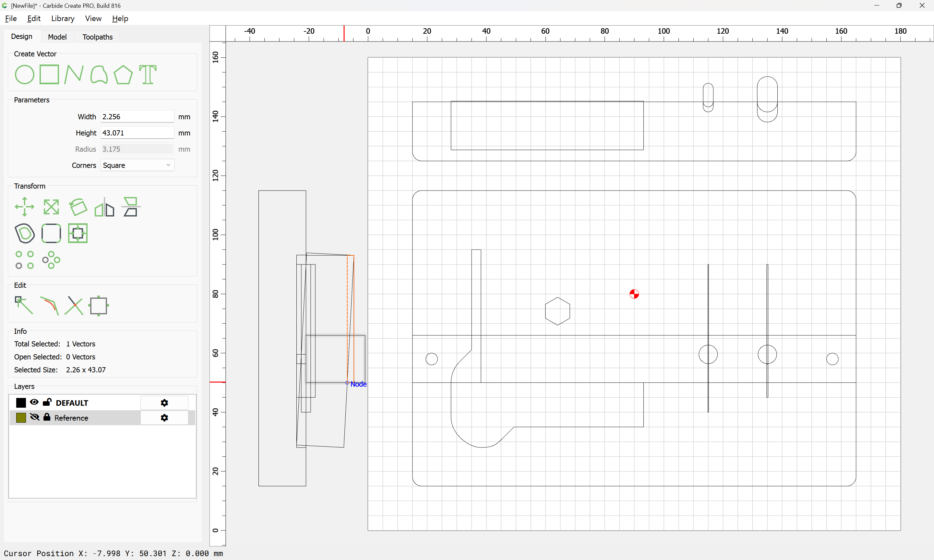Screen dimensions: 934x560
Task: Choose the Polyline drawing tool
Action: click(x=74, y=74)
